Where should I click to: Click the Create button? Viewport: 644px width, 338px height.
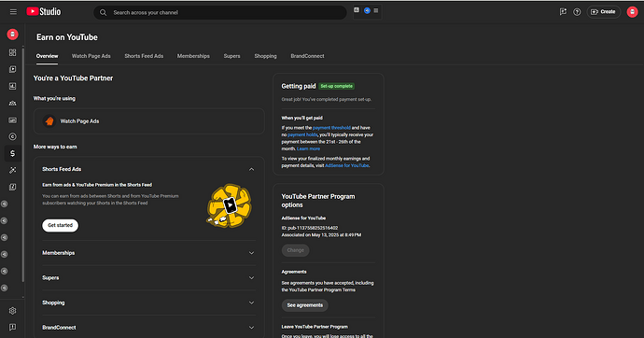coord(603,12)
